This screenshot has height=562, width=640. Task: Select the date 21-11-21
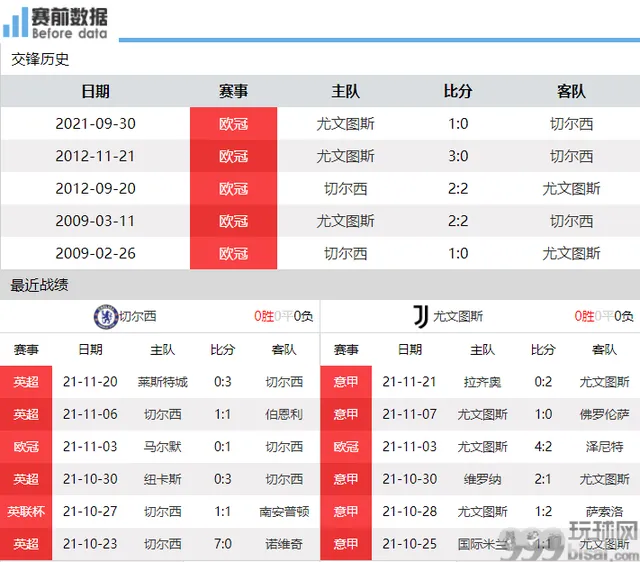(x=409, y=382)
